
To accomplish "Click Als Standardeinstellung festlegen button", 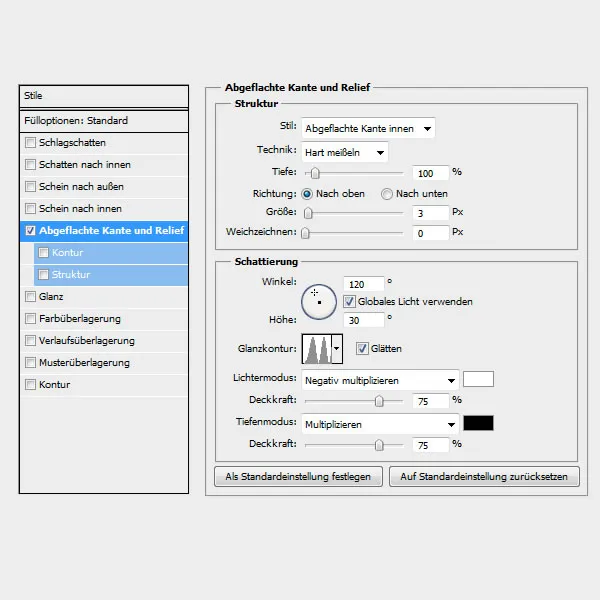I will coord(298,476).
